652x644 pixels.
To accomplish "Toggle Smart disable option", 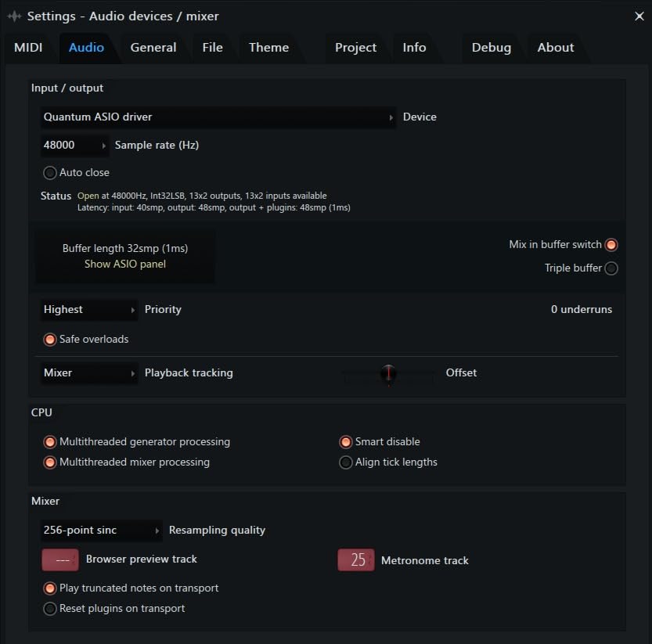I will point(346,442).
